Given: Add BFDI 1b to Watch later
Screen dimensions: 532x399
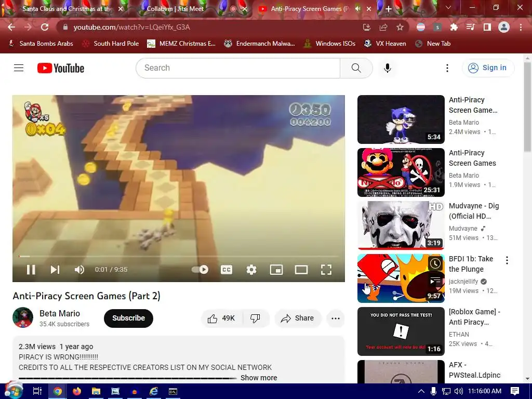Looking at the screenshot, I should [x=435, y=263].
